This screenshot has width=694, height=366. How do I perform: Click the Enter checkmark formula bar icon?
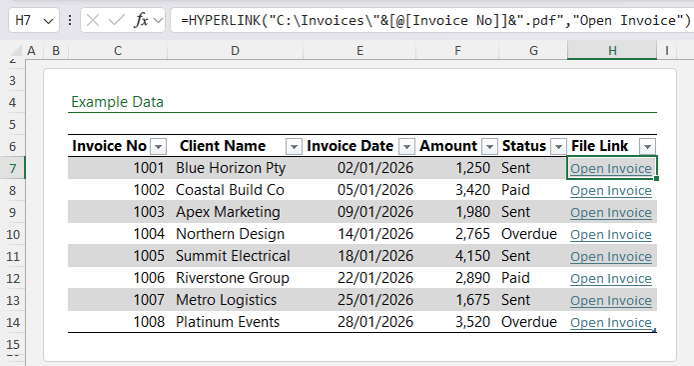pyautogui.click(x=116, y=20)
